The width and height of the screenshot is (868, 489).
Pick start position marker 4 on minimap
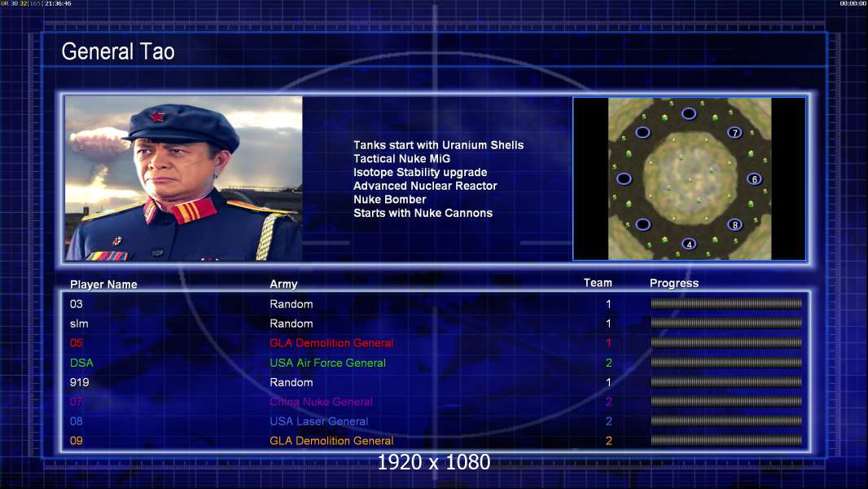click(x=689, y=244)
